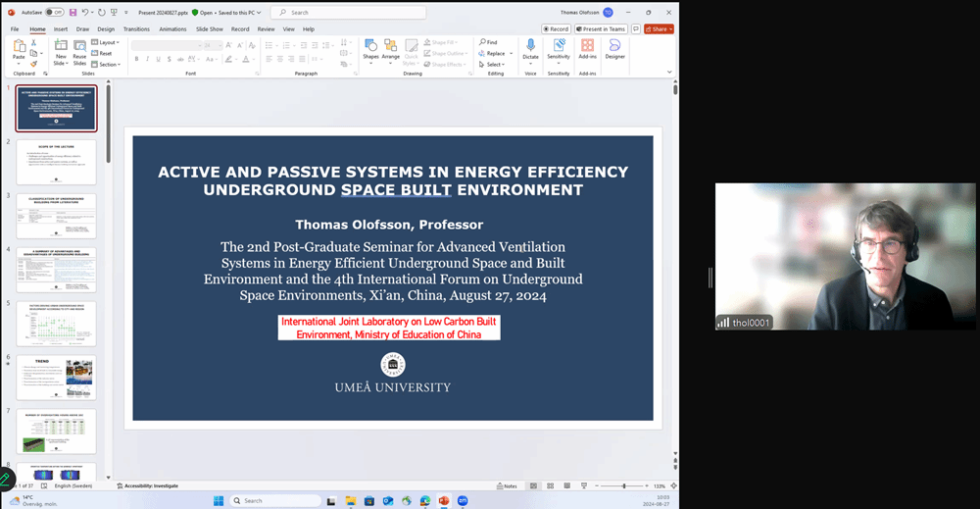Toggle Underline formatting button
980x509 pixels.
(158, 59)
